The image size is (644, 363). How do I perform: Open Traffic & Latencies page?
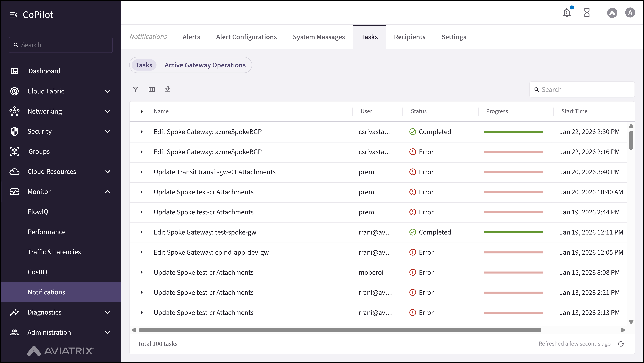tap(54, 252)
